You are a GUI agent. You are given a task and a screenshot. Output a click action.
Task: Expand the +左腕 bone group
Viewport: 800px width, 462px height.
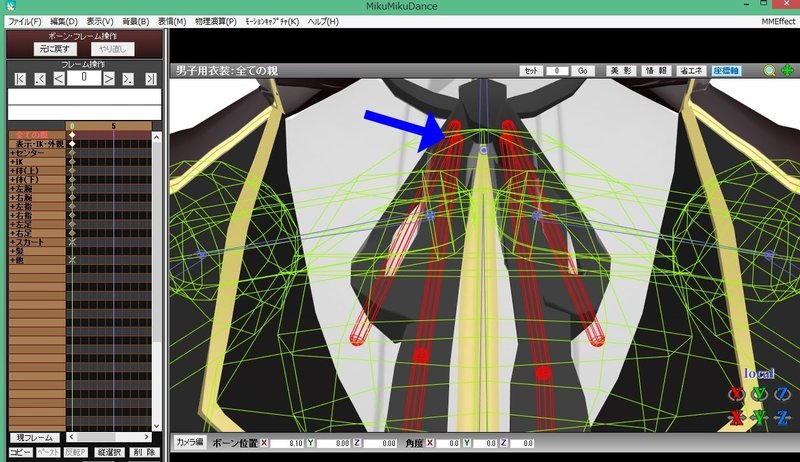point(20,189)
